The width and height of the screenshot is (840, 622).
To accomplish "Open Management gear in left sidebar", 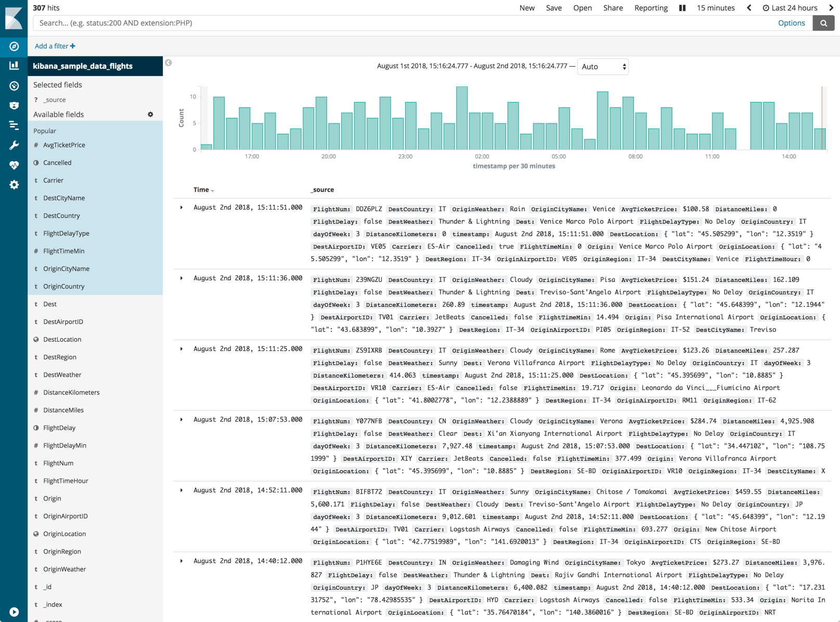I will pyautogui.click(x=14, y=185).
